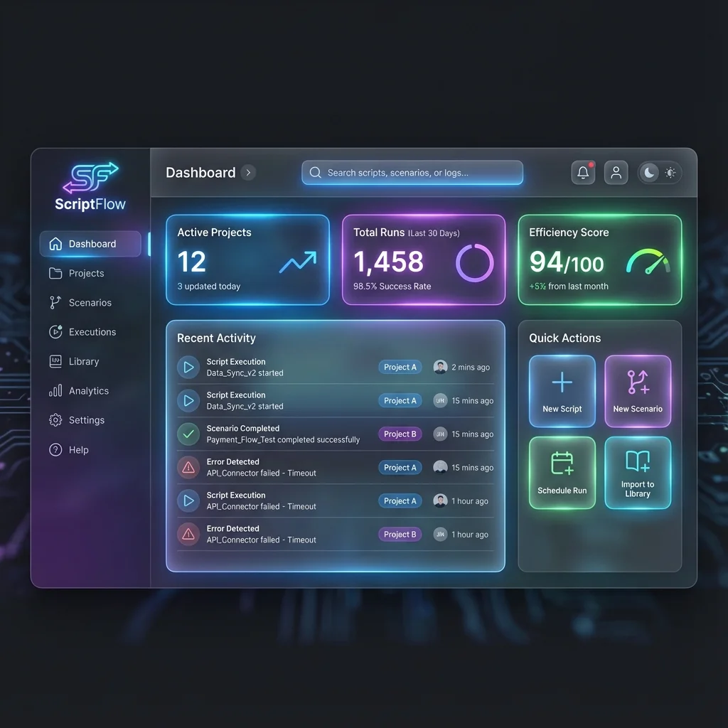Click the Schedule Run quick action

tap(562, 473)
